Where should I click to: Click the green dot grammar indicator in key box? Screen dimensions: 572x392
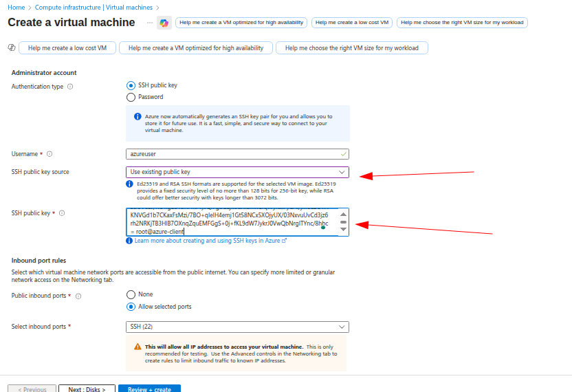[323, 228]
